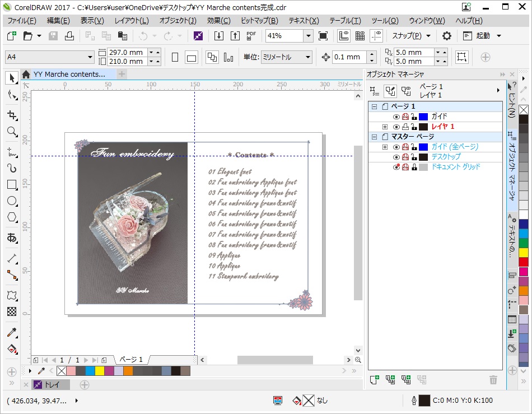Toggle Show grid button
Screen dimensions: 532x414
coord(360,36)
